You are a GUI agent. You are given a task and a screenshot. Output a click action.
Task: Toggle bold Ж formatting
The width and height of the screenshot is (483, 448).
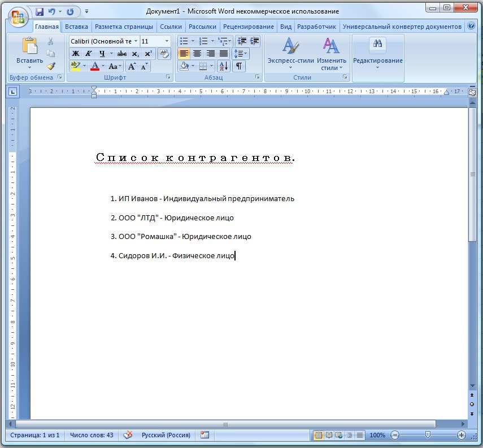coord(76,54)
